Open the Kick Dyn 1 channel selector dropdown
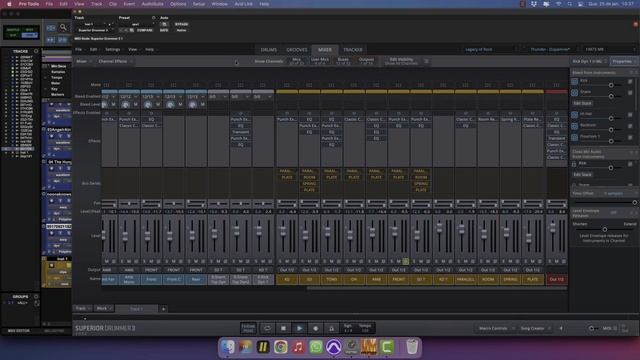Screen dimensions: 640x360 [589, 61]
